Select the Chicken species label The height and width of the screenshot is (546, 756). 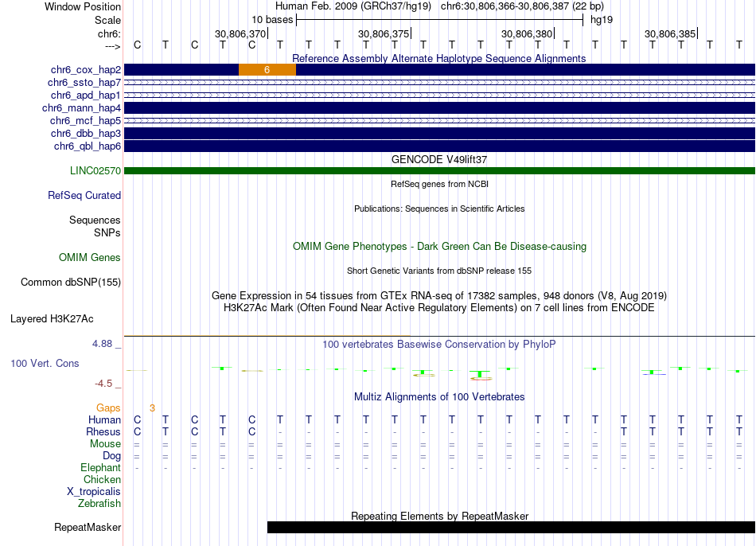102,479
